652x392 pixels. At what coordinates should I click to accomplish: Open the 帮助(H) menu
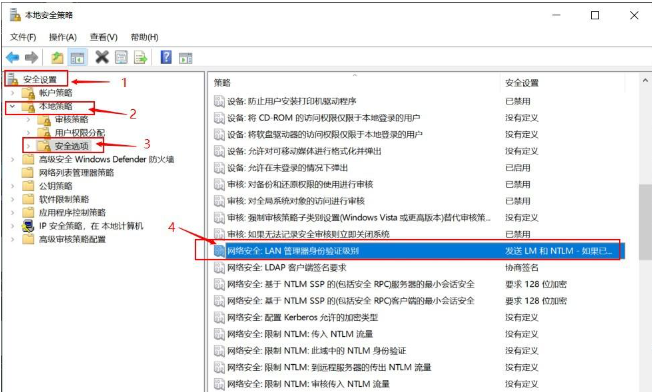[x=144, y=37]
